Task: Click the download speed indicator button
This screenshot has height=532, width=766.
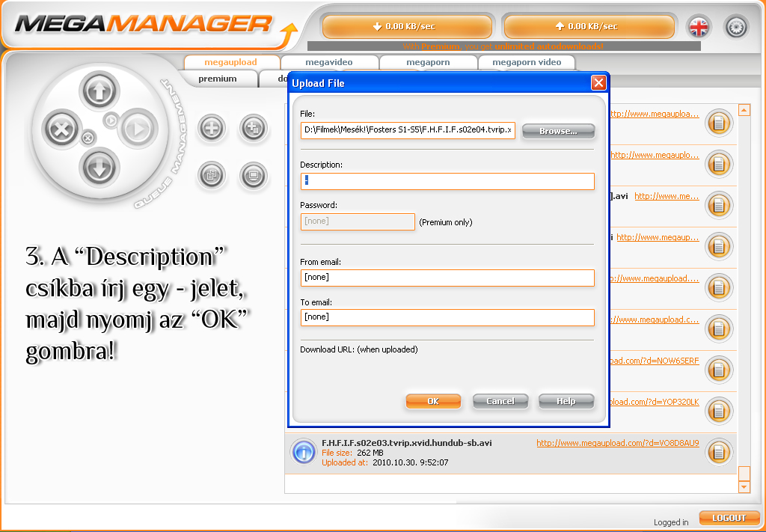Action: (407, 26)
